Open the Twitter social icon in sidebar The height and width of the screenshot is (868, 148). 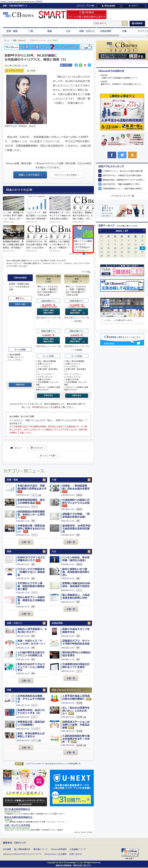click(x=122, y=155)
